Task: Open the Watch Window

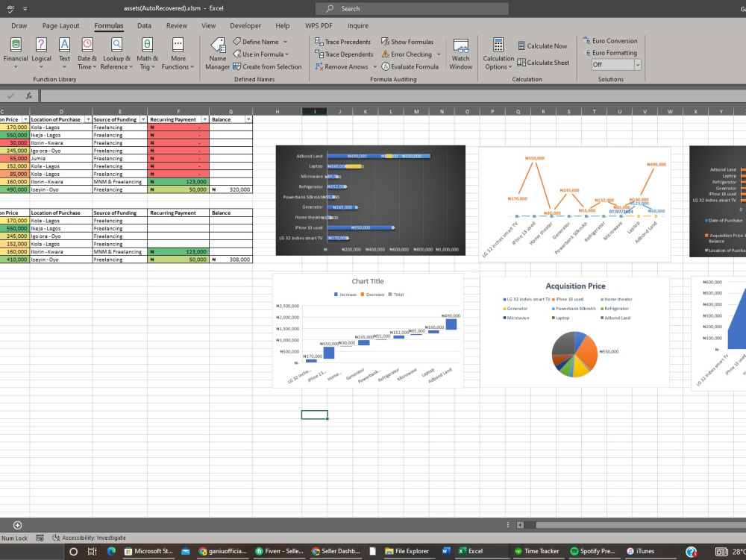Action: click(460, 54)
